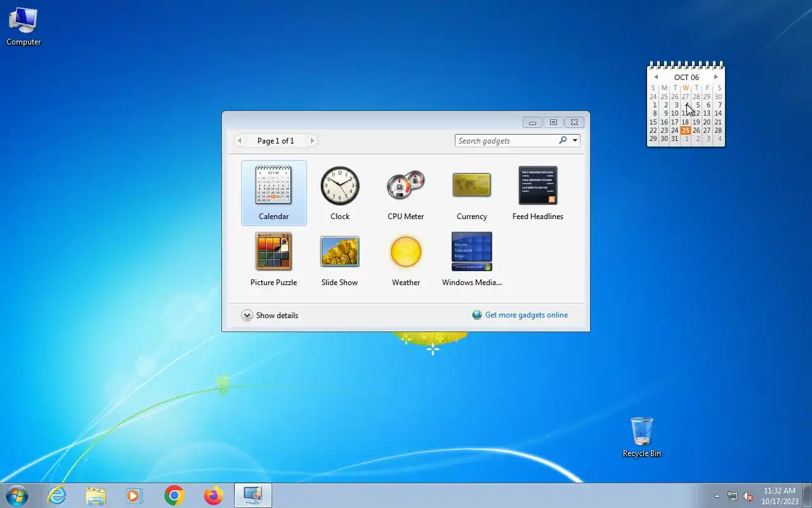Click the network tray icon
The width and height of the screenshot is (812, 508).
pos(733,496)
